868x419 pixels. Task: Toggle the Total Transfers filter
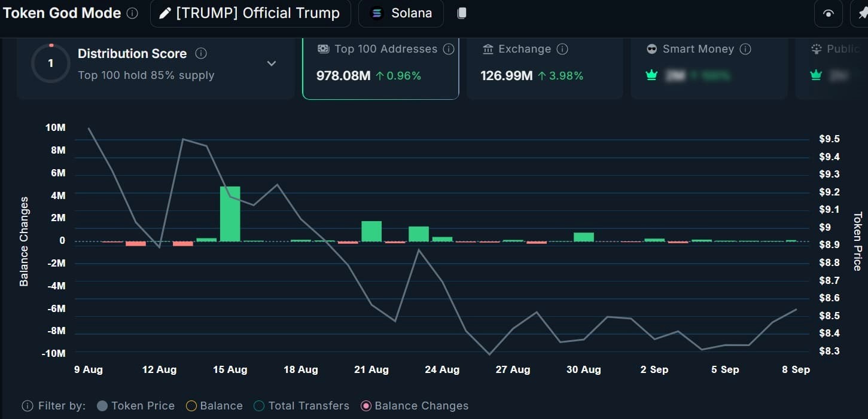301,406
